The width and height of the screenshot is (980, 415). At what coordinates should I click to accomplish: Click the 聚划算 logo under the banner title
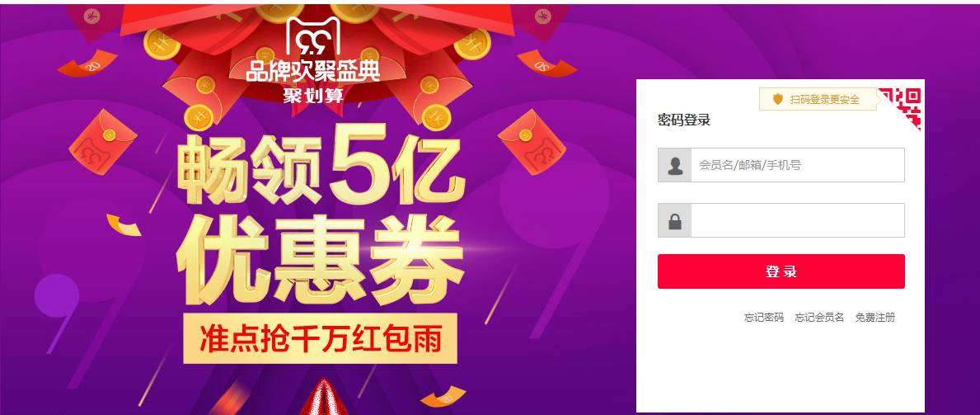312,95
